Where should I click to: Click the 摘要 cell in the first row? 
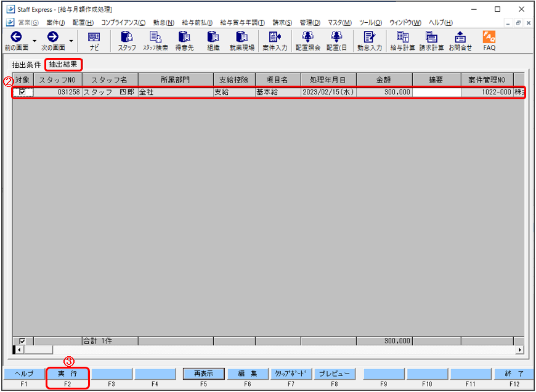coord(436,92)
